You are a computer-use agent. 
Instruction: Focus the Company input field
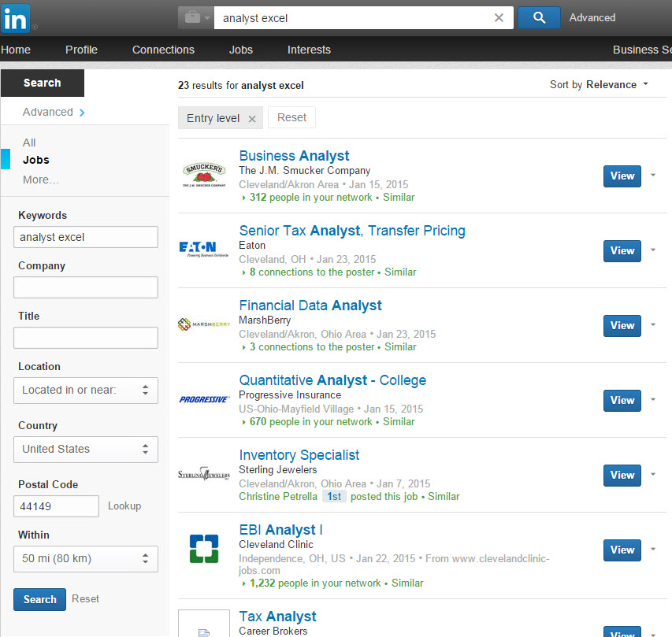click(86, 287)
